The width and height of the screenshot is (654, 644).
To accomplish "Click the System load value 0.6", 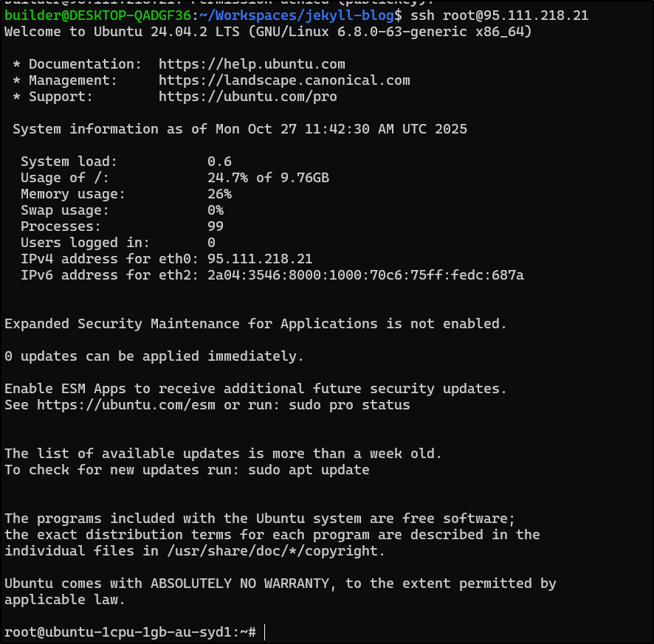I will (x=219, y=162).
